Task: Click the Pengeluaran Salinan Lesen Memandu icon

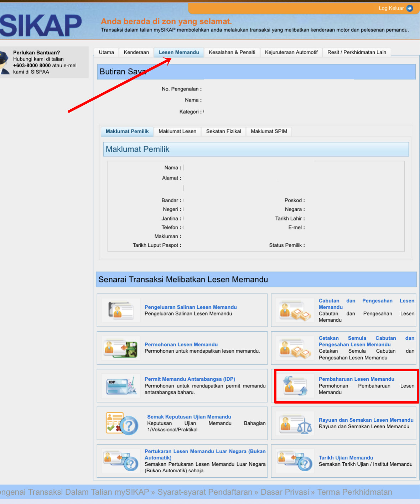Action: point(121,310)
